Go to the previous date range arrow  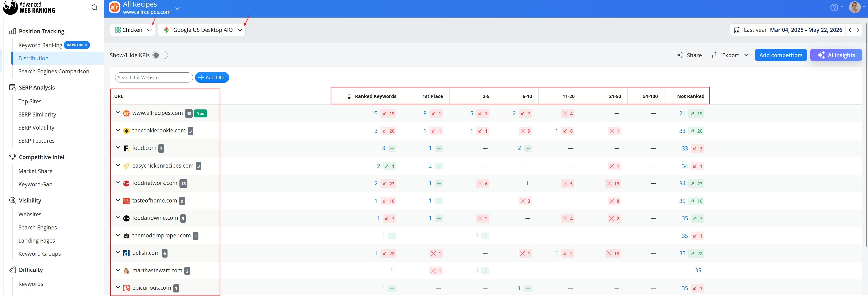point(850,30)
